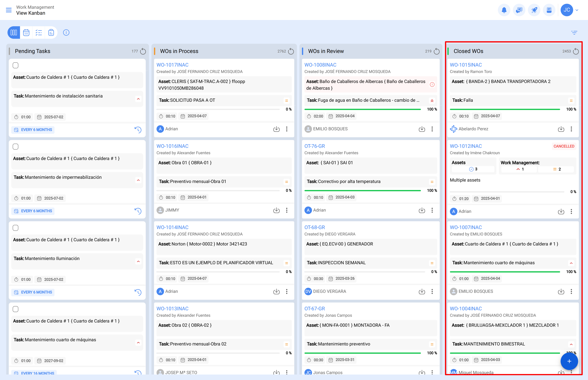Open work order WO-1008INAC

320,65
